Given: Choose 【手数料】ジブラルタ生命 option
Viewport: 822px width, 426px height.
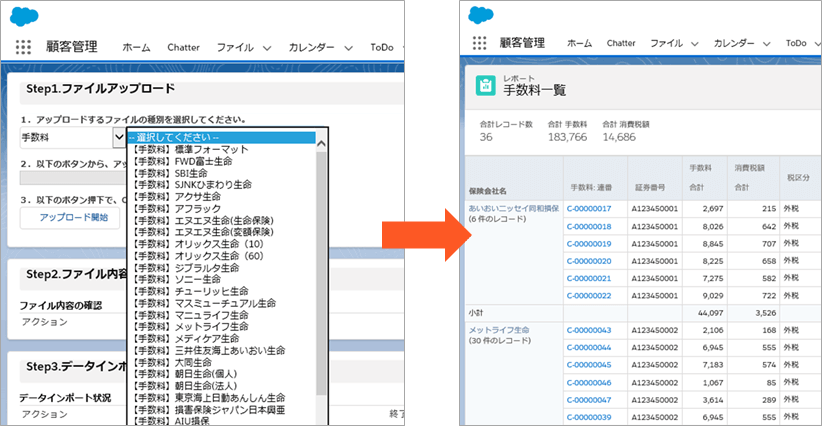Looking at the screenshot, I should [x=222, y=268].
